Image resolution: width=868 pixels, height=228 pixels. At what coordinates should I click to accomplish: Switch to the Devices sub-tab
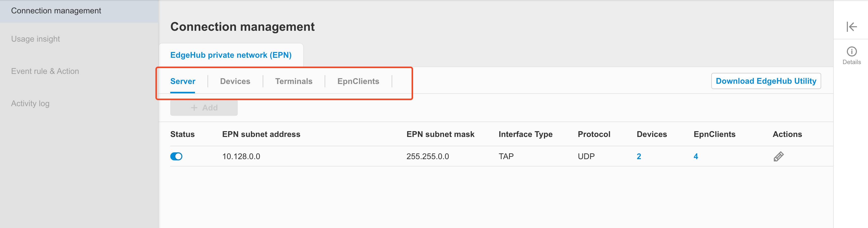(x=235, y=81)
